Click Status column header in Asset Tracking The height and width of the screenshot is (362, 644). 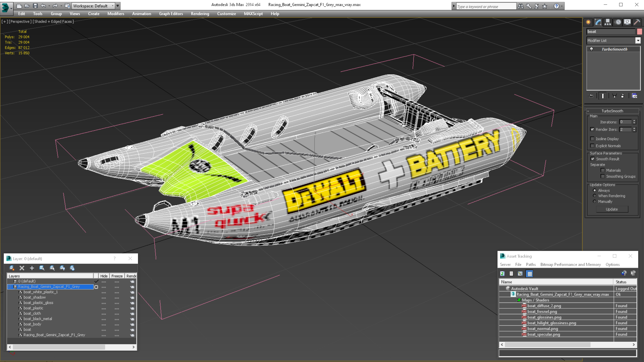pyautogui.click(x=625, y=282)
